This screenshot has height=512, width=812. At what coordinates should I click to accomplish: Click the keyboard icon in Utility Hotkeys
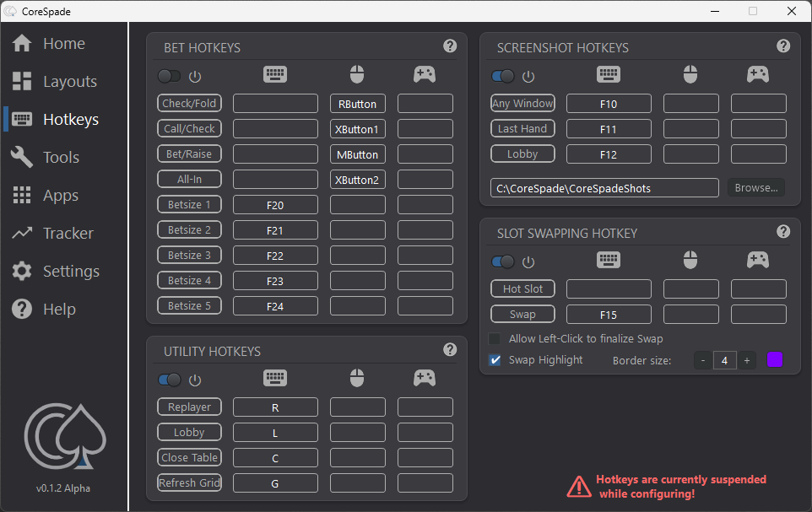pos(275,379)
